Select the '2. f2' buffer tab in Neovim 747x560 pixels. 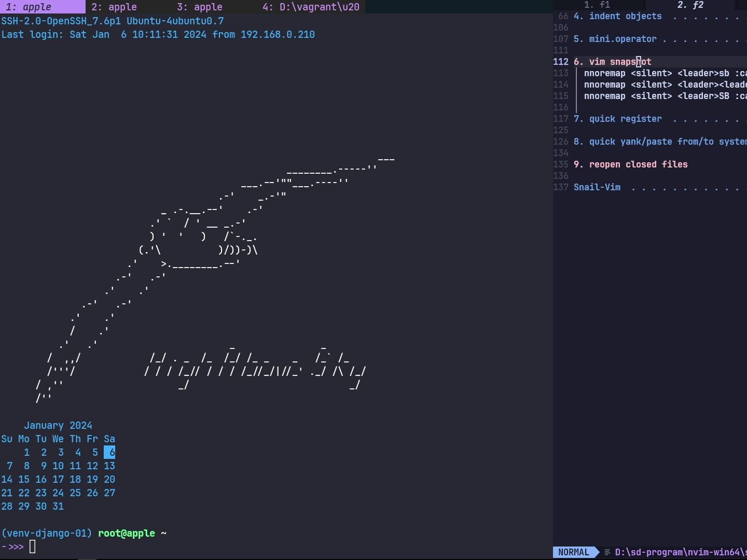[x=690, y=5]
